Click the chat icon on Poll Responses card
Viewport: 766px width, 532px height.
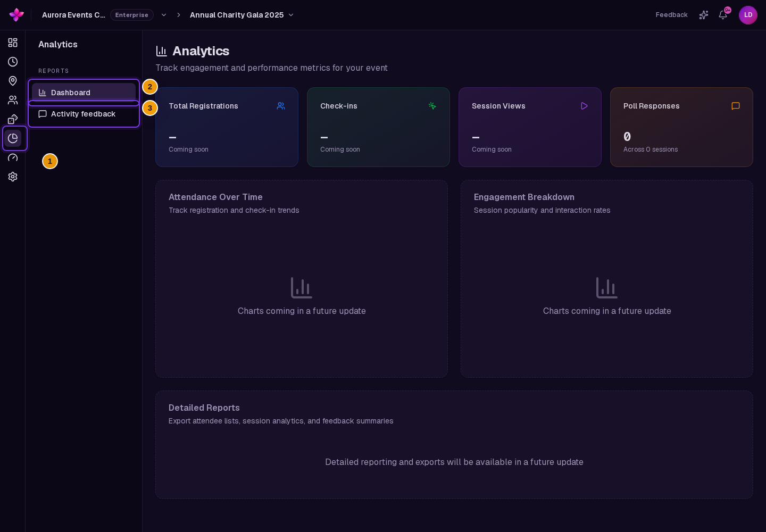(736, 106)
